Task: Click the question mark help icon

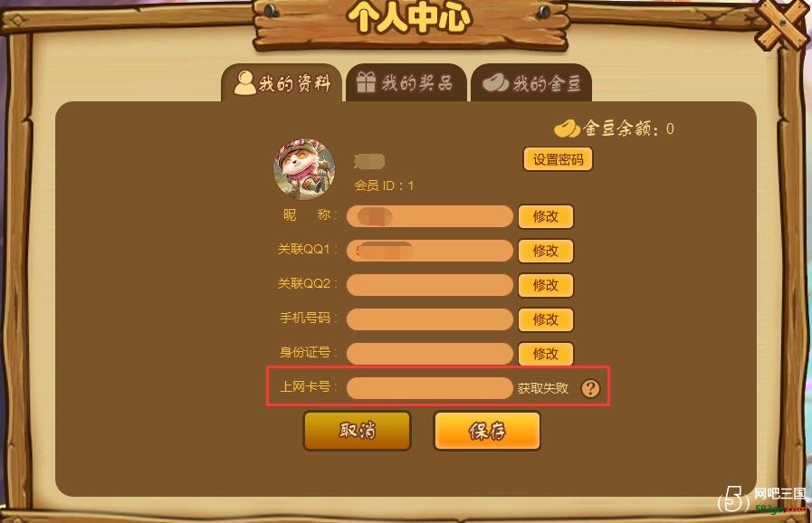Action: (590, 388)
